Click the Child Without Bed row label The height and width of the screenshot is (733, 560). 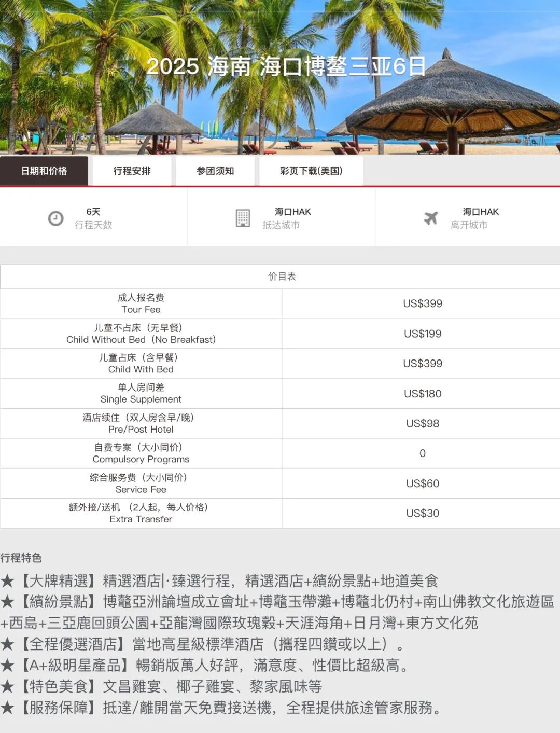coord(141,334)
